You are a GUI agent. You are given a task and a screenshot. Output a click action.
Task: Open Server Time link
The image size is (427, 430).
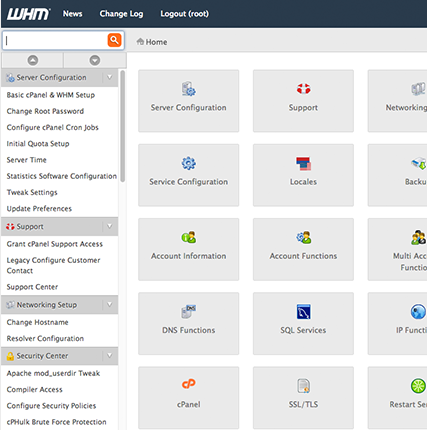[27, 160]
